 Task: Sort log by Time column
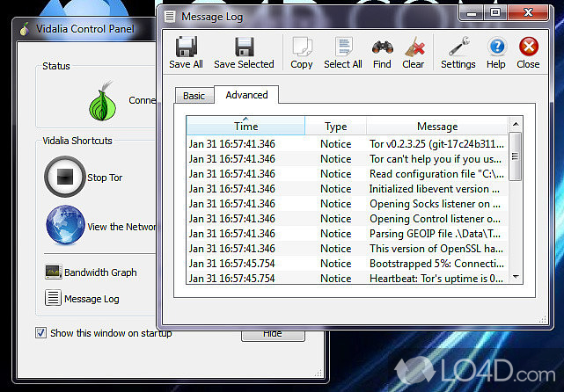point(245,126)
